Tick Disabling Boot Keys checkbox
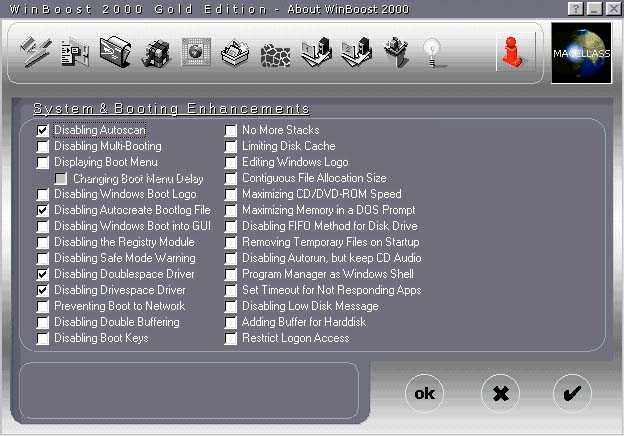 [43, 339]
